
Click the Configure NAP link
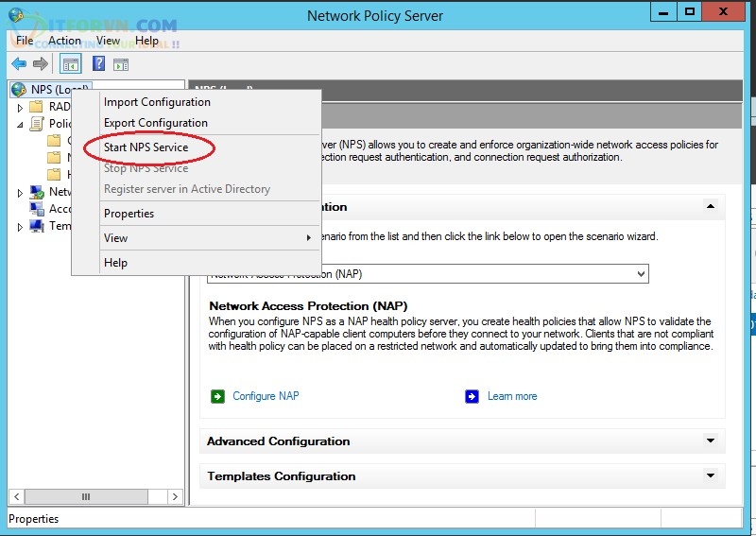266,396
